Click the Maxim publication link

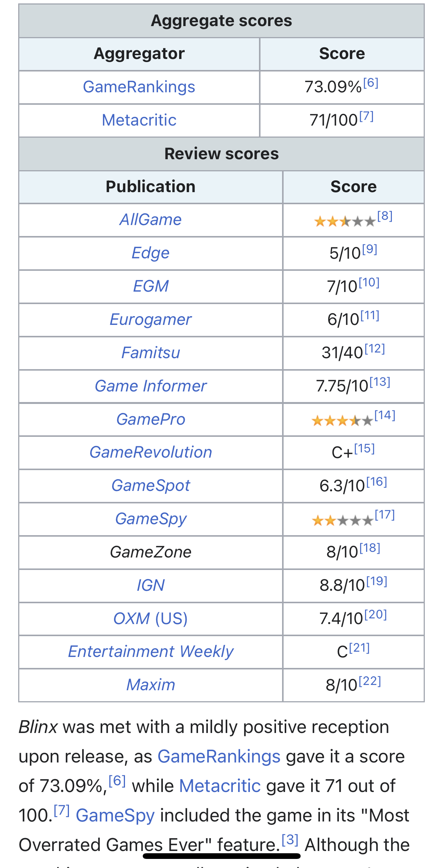[151, 685]
